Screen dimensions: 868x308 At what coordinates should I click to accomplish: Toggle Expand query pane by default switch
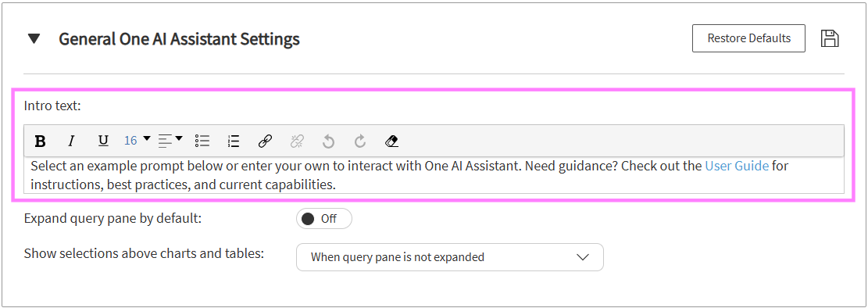tap(323, 219)
